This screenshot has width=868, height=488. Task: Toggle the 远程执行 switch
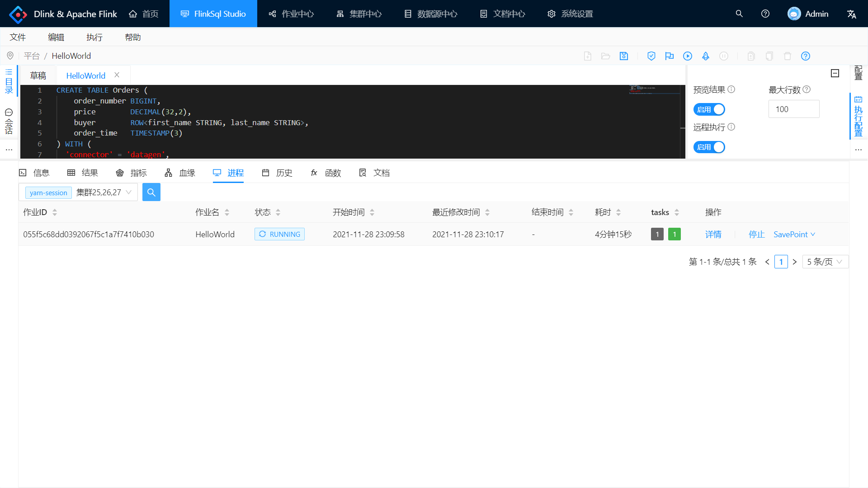tap(709, 147)
